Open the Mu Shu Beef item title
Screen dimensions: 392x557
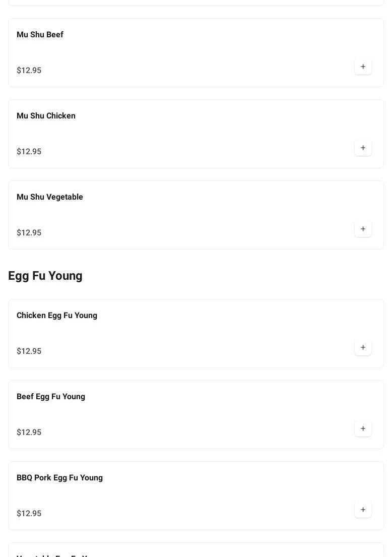40,34
